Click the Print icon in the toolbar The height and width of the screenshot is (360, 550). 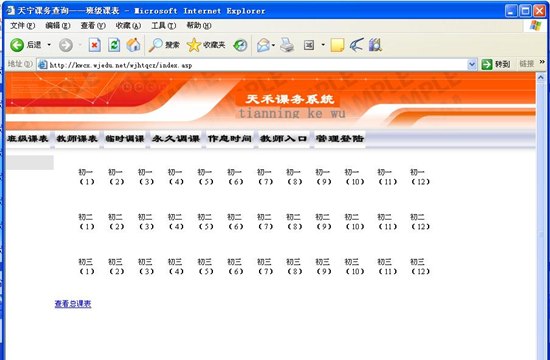pyautogui.click(x=287, y=45)
